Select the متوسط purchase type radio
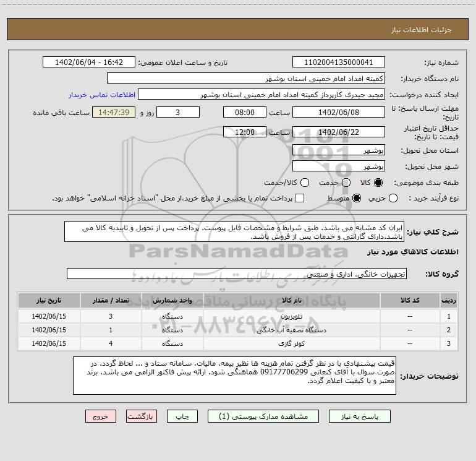 357,198
